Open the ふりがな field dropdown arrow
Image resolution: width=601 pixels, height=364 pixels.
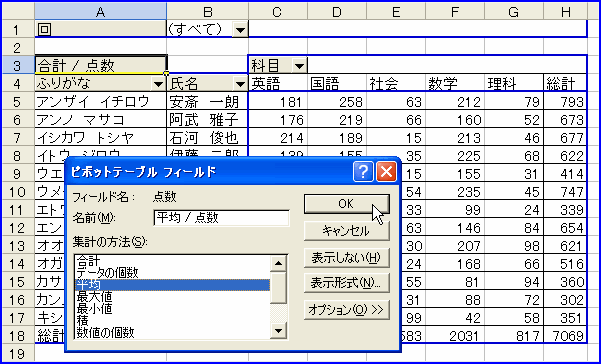click(x=158, y=84)
